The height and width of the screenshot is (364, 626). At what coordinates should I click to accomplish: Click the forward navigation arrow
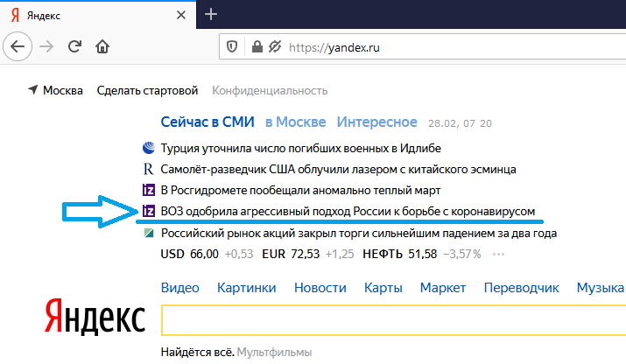point(46,46)
